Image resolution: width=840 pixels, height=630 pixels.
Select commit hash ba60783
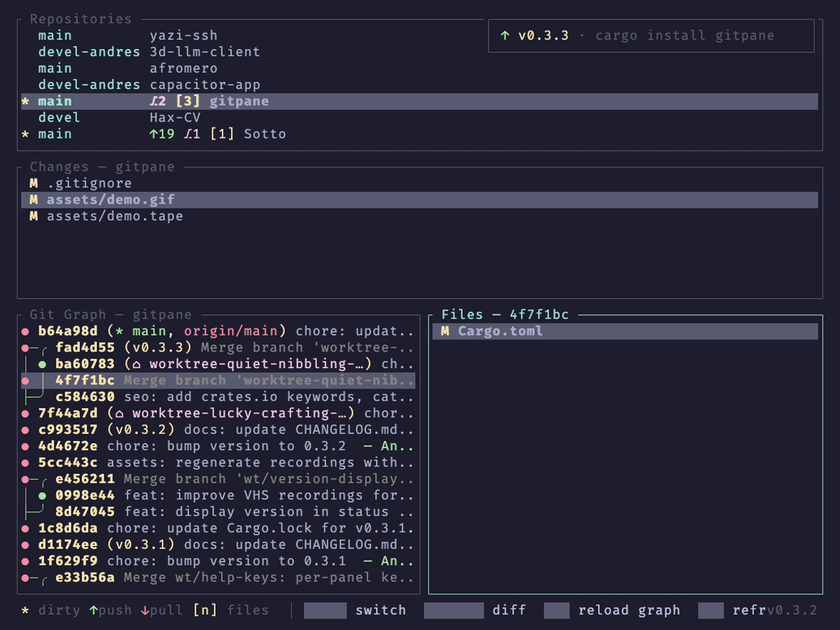(x=85, y=364)
